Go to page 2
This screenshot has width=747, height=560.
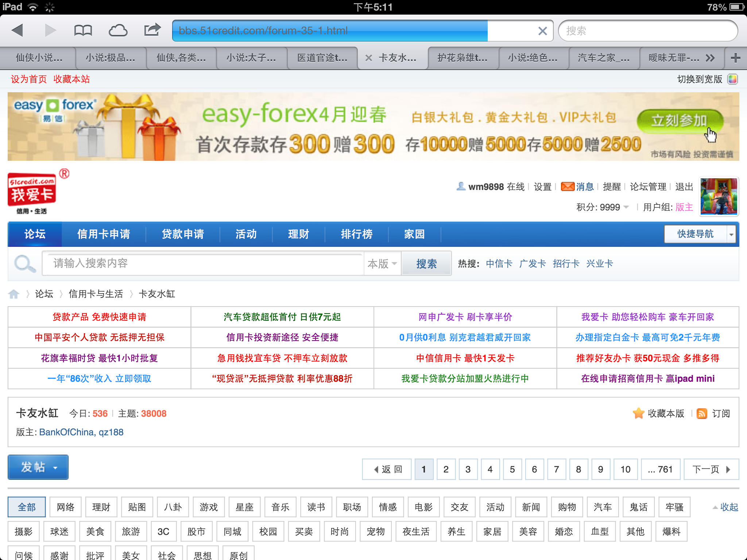(446, 469)
